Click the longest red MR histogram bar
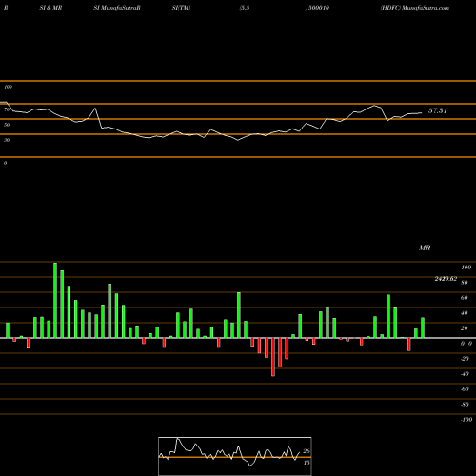This screenshot has height=476, width=476. [x=273, y=357]
